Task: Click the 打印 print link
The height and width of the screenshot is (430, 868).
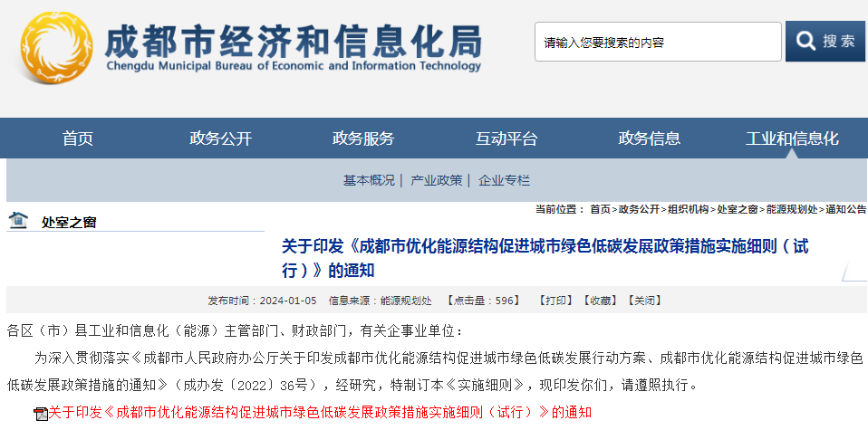Action: [x=555, y=301]
